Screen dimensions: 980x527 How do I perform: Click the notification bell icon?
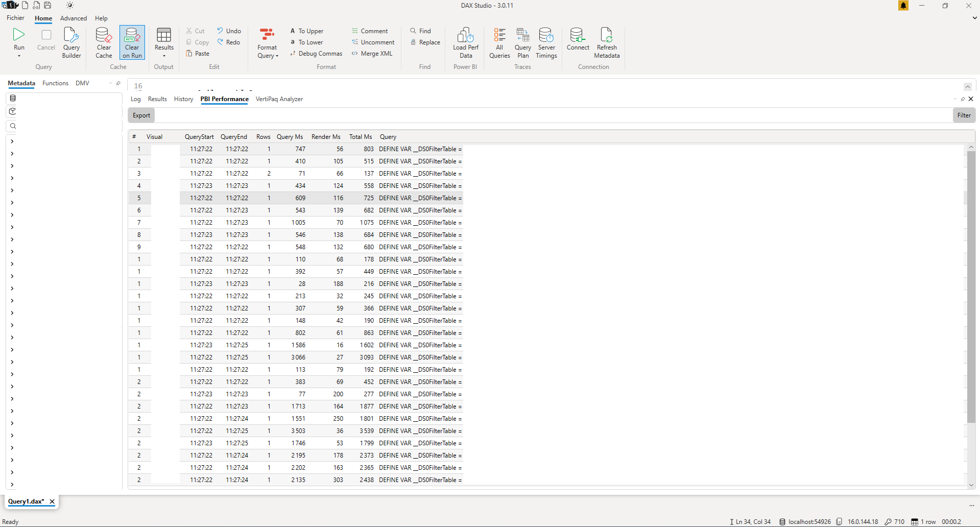pos(903,6)
